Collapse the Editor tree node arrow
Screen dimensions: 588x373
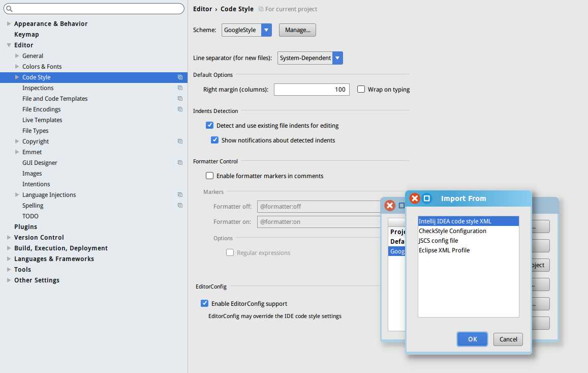tap(9, 45)
